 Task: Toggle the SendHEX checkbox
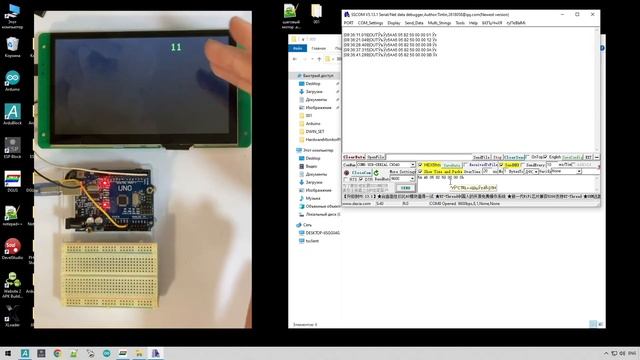pos(501,164)
